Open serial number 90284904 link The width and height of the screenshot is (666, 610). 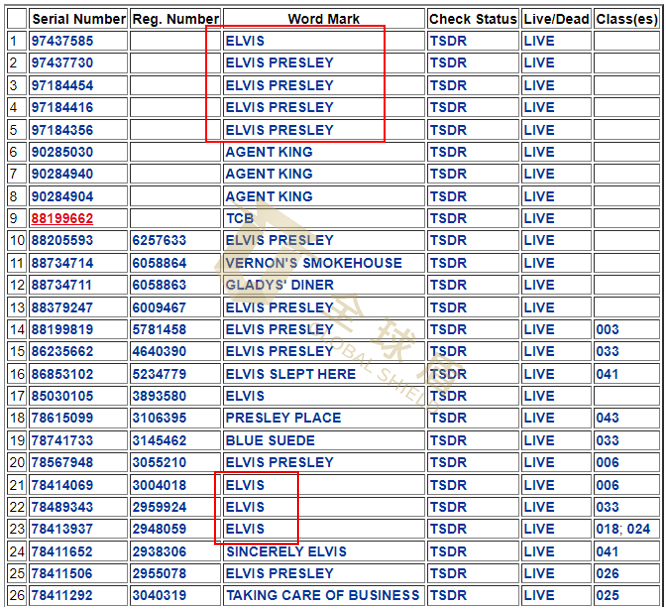pos(62,196)
